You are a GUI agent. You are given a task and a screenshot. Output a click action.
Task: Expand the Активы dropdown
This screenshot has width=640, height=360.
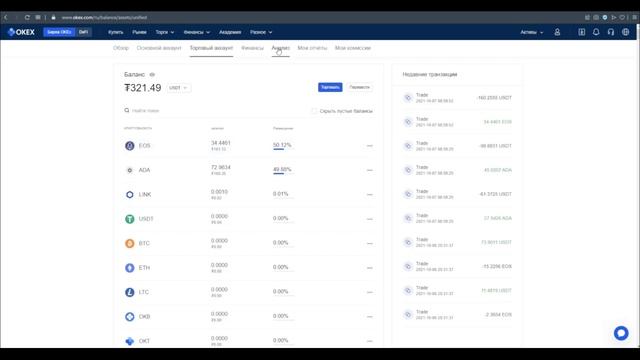click(x=532, y=32)
